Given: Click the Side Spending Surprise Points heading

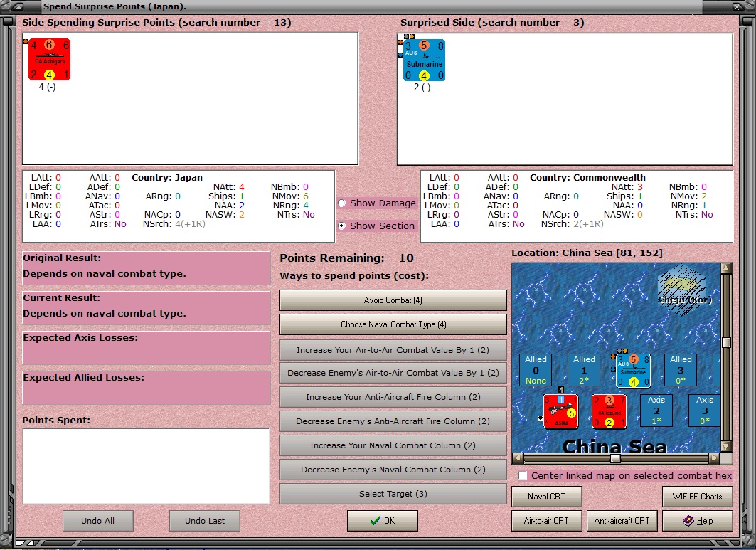Looking at the screenshot, I should pos(156,23).
